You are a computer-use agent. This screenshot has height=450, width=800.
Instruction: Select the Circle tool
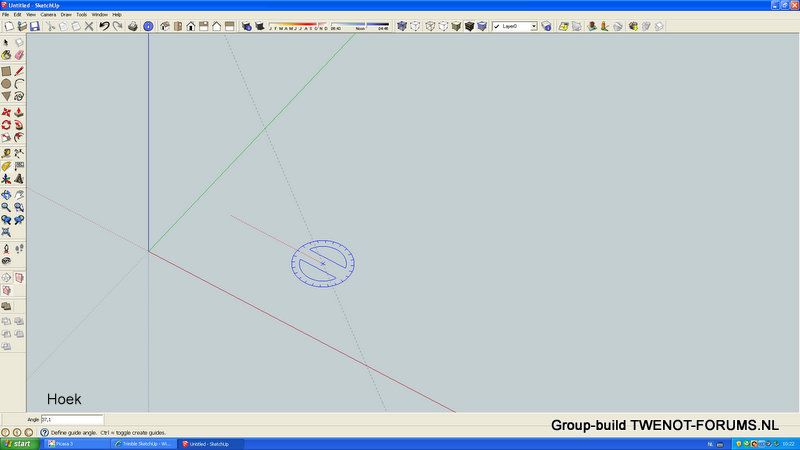pyautogui.click(x=6, y=84)
